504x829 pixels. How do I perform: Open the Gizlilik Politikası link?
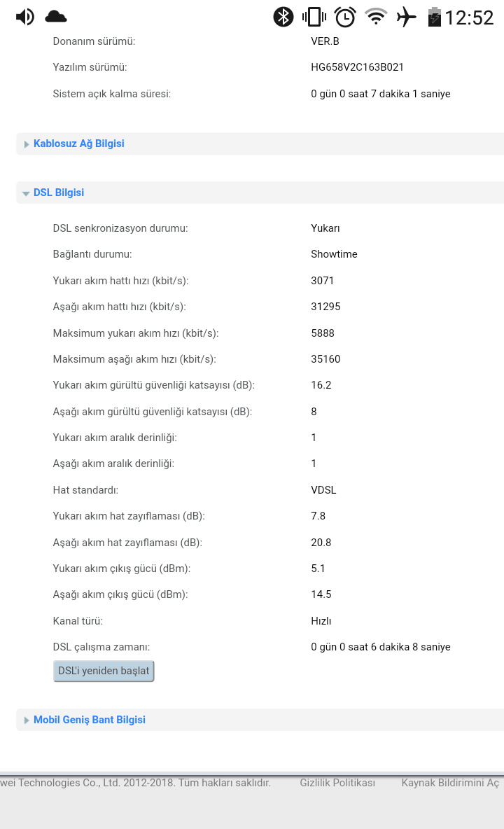pyautogui.click(x=337, y=783)
